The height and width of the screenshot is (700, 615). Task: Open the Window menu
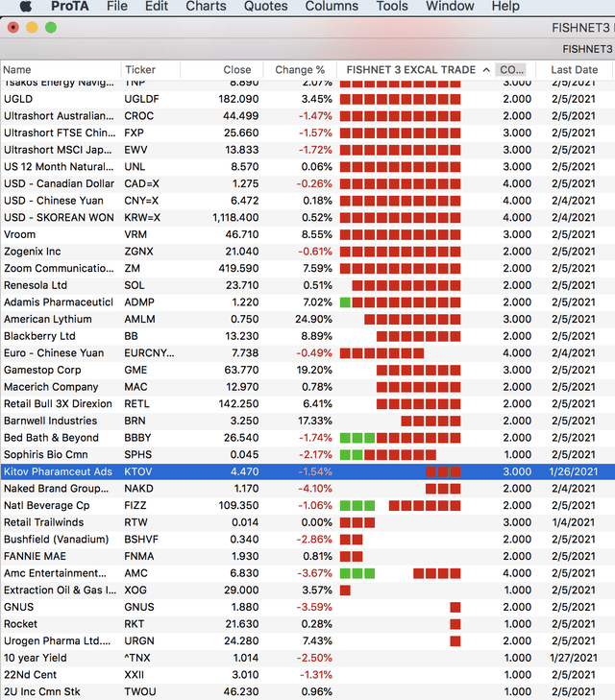click(x=450, y=6)
